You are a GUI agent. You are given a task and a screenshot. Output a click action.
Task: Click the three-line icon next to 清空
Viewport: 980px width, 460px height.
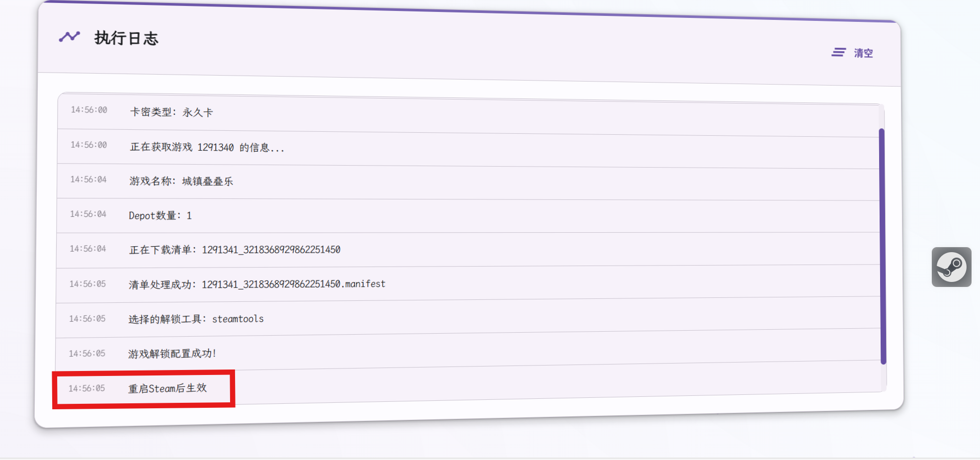pos(838,52)
